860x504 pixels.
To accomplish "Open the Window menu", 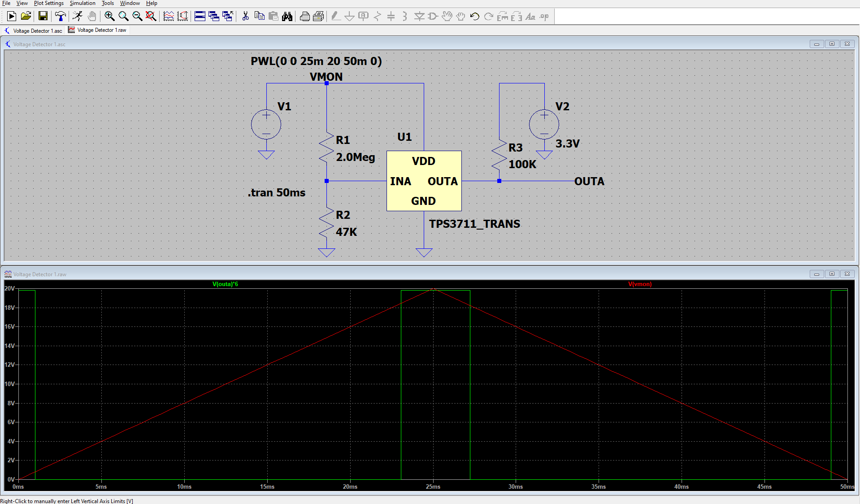I will click(x=130, y=3).
